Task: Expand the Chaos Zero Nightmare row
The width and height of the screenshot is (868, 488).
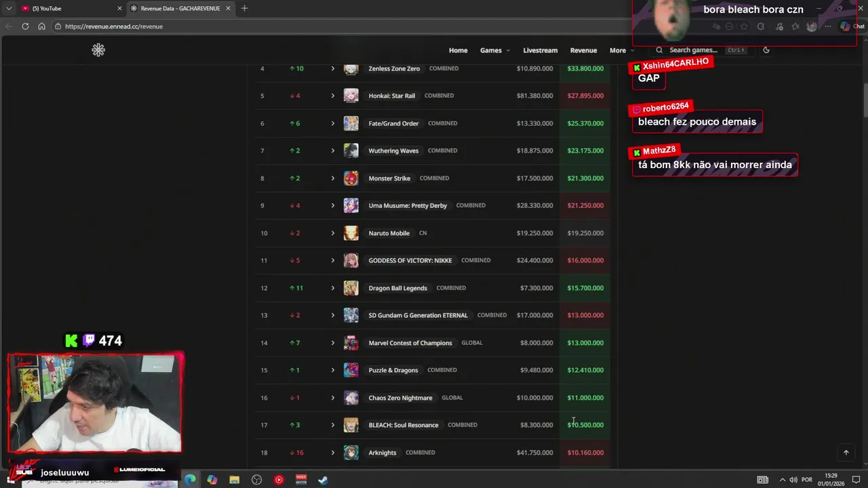Action: [333, 398]
